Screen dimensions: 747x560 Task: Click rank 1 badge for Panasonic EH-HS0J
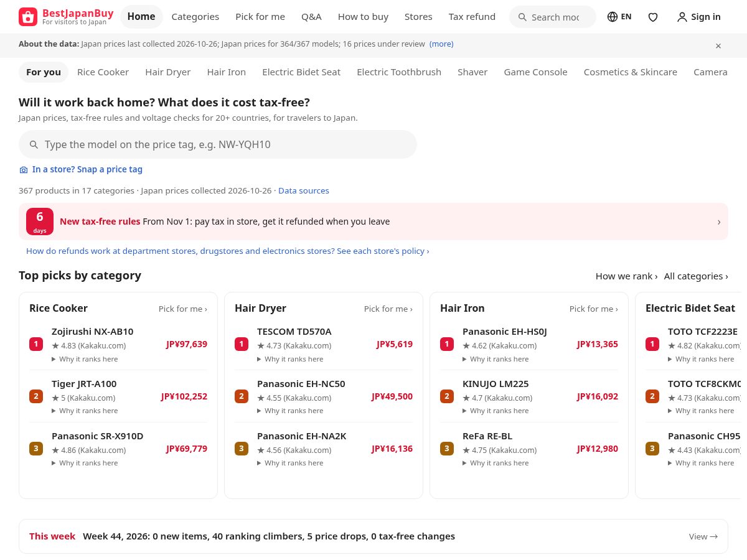pos(447,344)
